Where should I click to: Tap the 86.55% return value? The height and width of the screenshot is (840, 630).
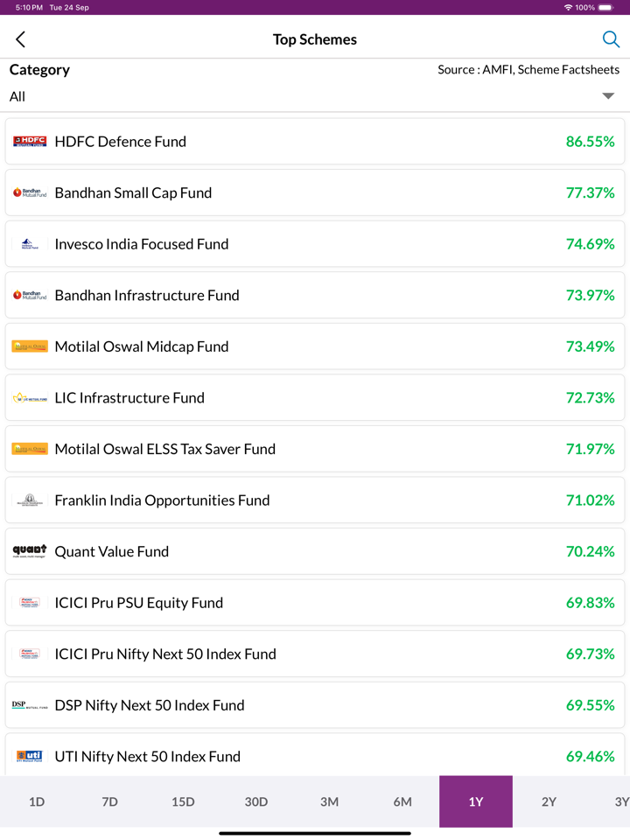[x=590, y=142]
